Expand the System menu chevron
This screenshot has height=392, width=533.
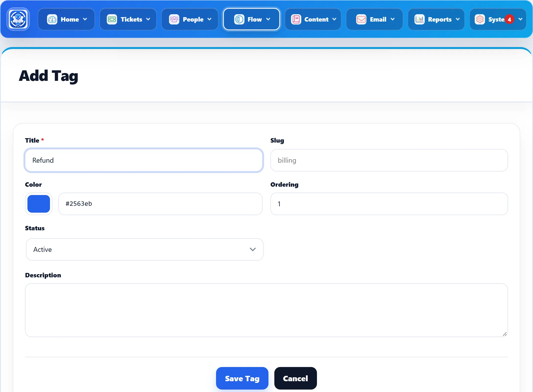tap(521, 19)
